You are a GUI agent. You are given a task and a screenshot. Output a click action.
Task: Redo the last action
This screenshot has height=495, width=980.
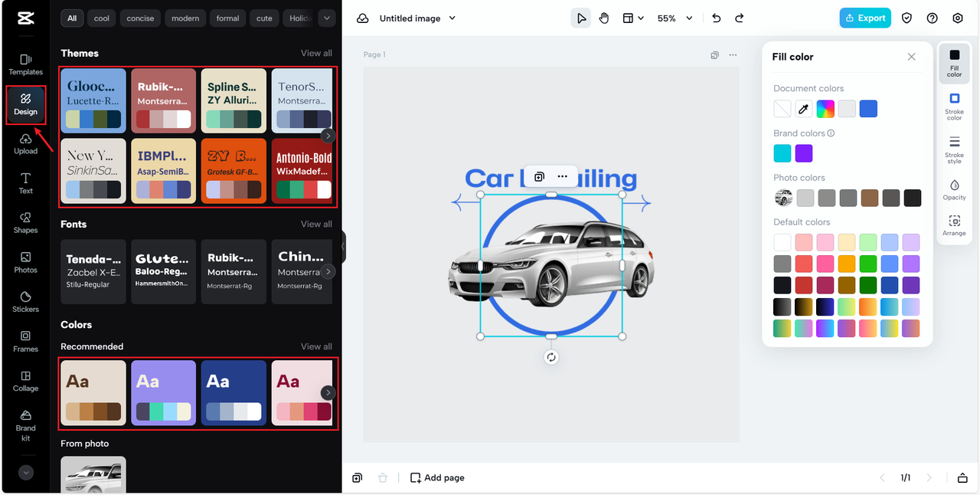pyautogui.click(x=739, y=18)
